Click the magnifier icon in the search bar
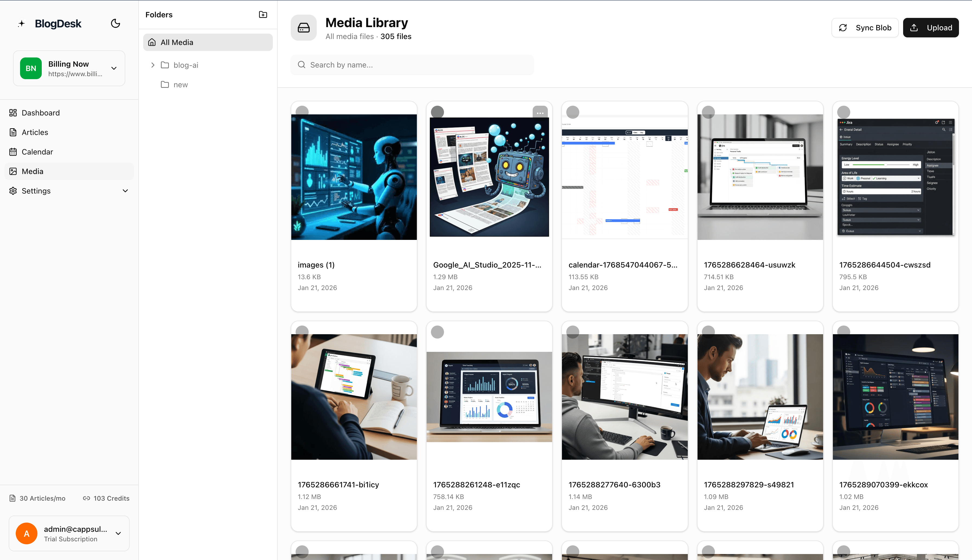The width and height of the screenshot is (972, 560). coord(302,65)
